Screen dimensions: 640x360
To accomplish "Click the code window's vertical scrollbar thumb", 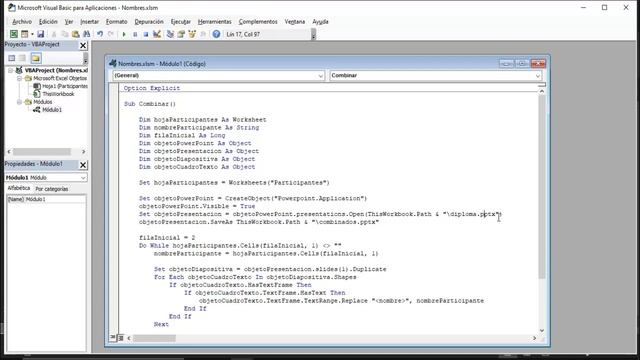I will tap(542, 187).
